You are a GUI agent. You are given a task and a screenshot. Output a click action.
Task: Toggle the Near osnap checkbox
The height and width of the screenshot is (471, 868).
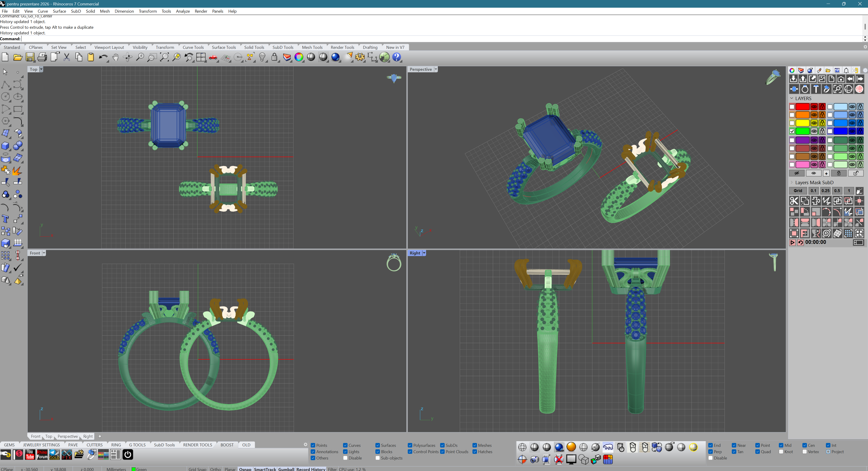(x=734, y=445)
